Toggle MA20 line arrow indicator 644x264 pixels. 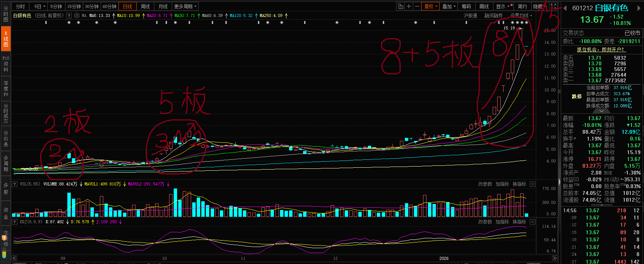[x=171, y=15]
